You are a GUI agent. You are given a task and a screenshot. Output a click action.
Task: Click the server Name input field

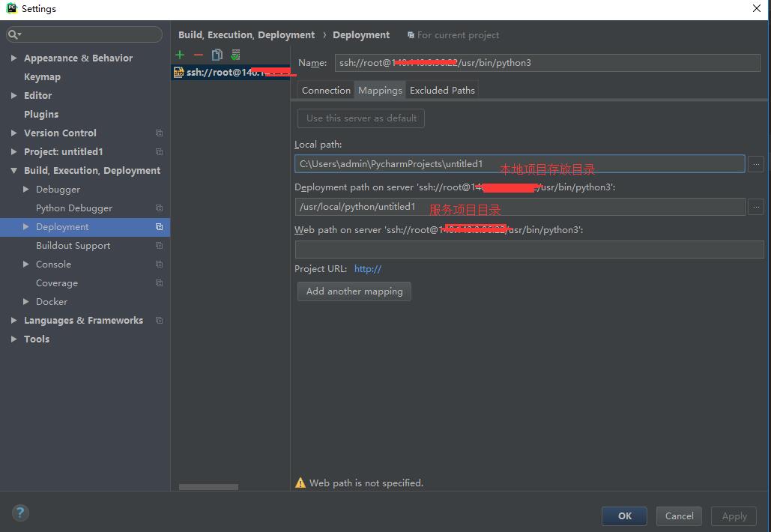pos(547,63)
